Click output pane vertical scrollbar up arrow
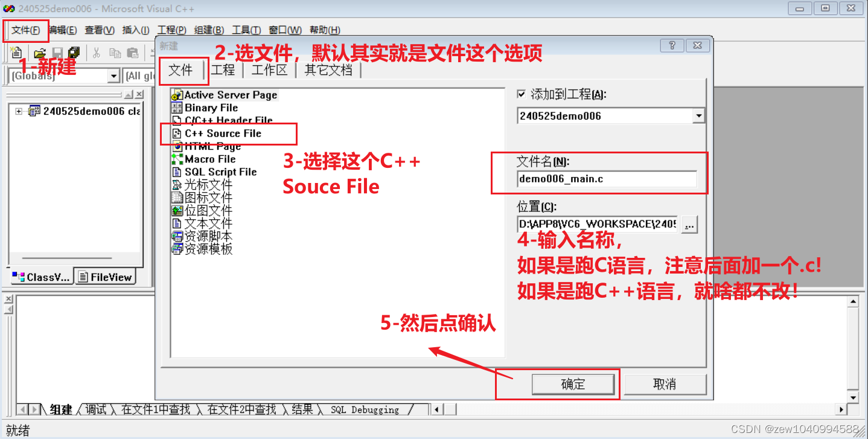Image resolution: width=868 pixels, height=439 pixels. [852, 301]
